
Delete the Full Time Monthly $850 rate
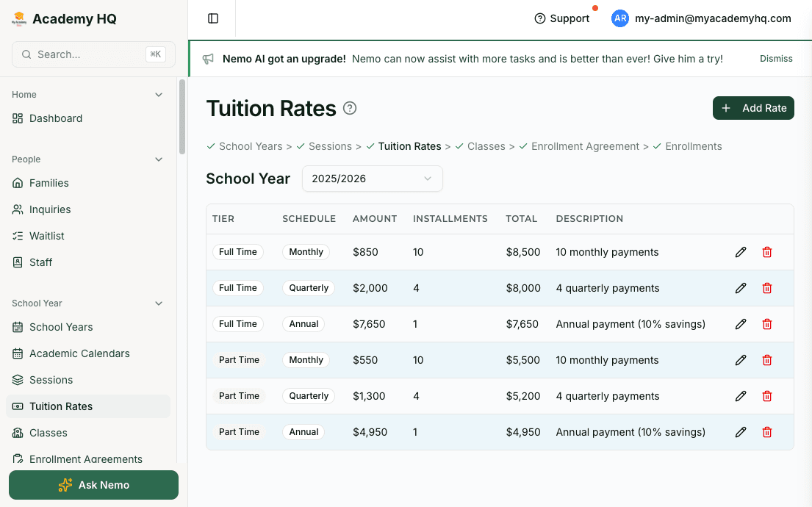[767, 252]
